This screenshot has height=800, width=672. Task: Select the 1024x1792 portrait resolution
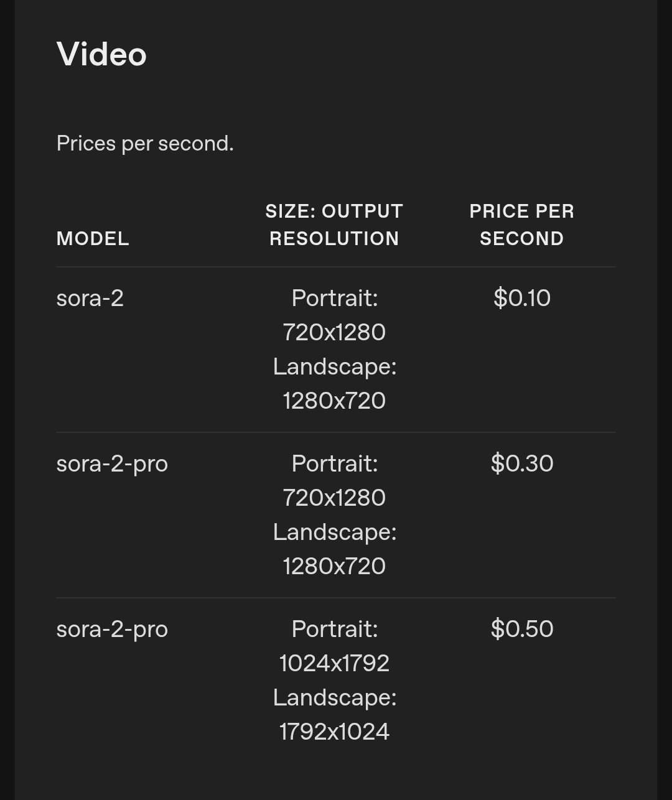334,663
